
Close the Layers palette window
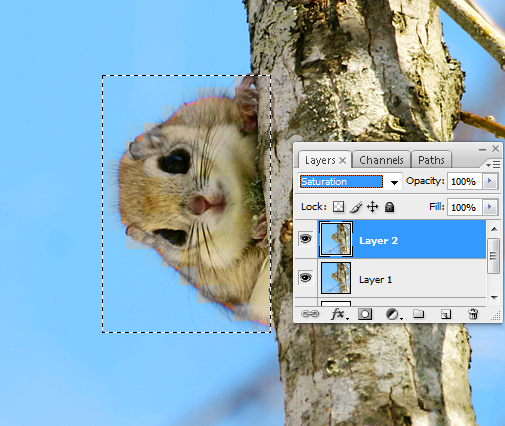[x=496, y=148]
